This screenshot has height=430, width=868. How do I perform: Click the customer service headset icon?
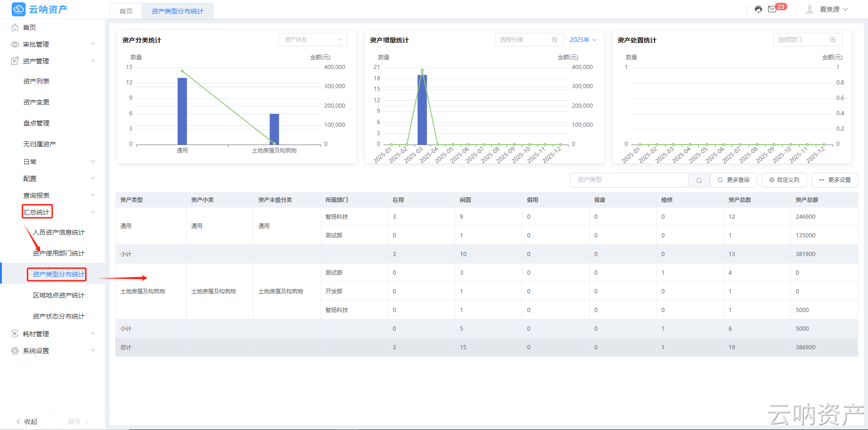click(758, 9)
